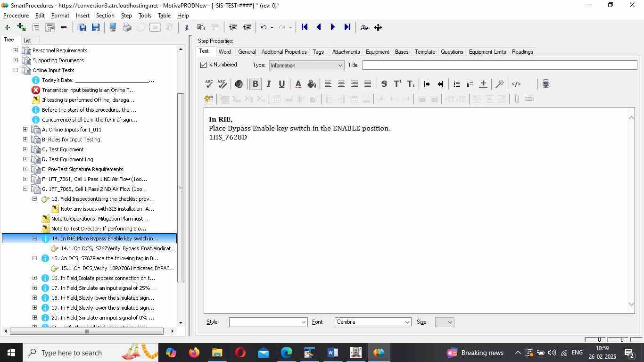Click the bulleted list icon
The height and width of the screenshot is (362, 644).
[456, 84]
